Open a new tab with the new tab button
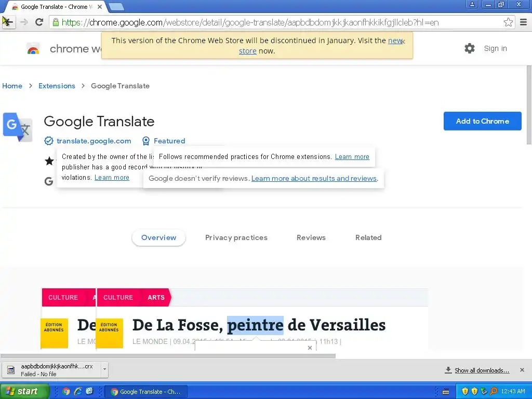The height and width of the screenshot is (399, 532). tap(117, 7)
